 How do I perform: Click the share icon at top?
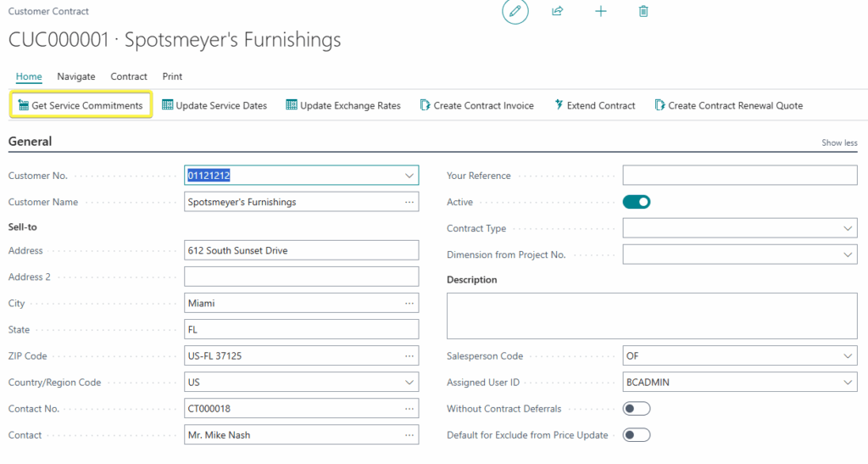point(558,11)
